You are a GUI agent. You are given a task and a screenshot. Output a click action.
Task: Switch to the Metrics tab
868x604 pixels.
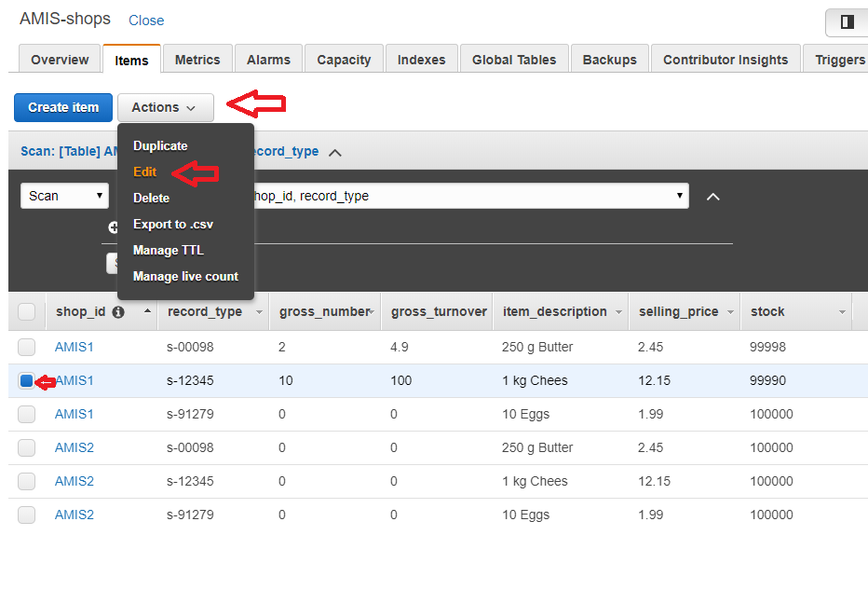(x=197, y=60)
